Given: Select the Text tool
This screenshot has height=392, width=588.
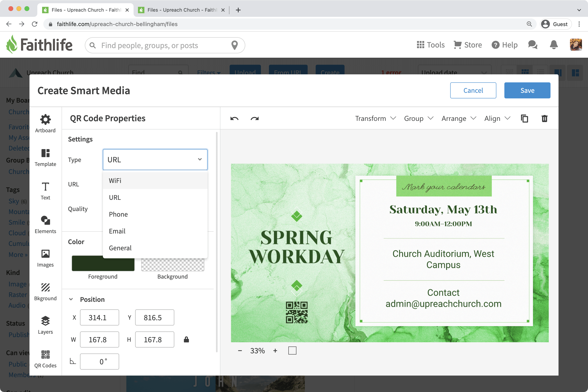Looking at the screenshot, I should [x=45, y=191].
